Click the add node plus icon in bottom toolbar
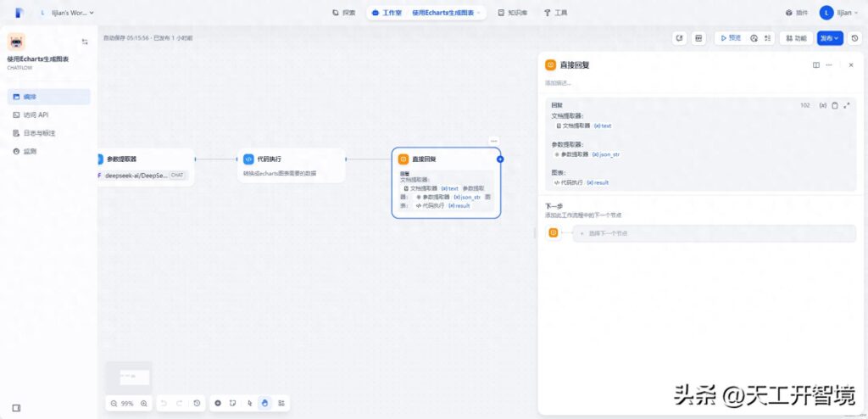The height and width of the screenshot is (419, 868). click(218, 403)
